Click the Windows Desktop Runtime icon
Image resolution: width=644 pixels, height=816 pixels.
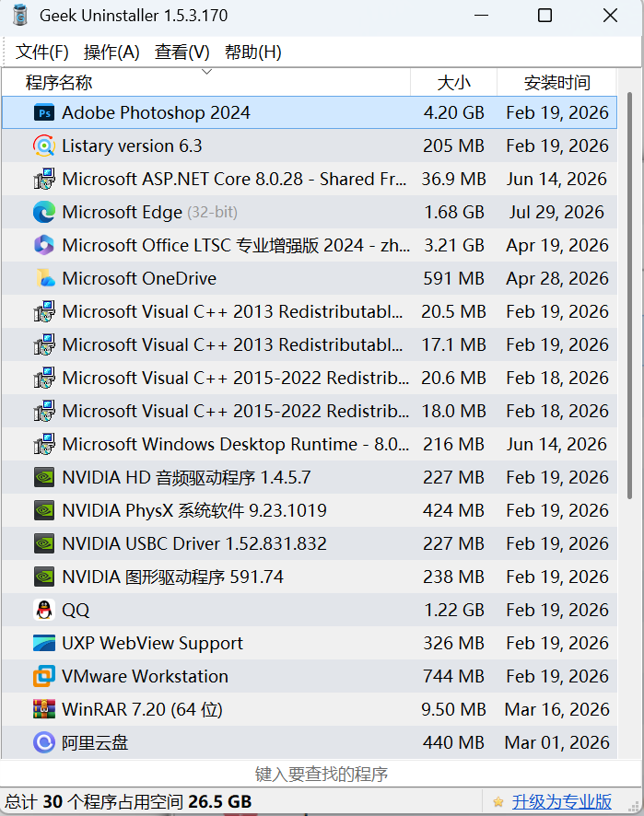point(44,445)
